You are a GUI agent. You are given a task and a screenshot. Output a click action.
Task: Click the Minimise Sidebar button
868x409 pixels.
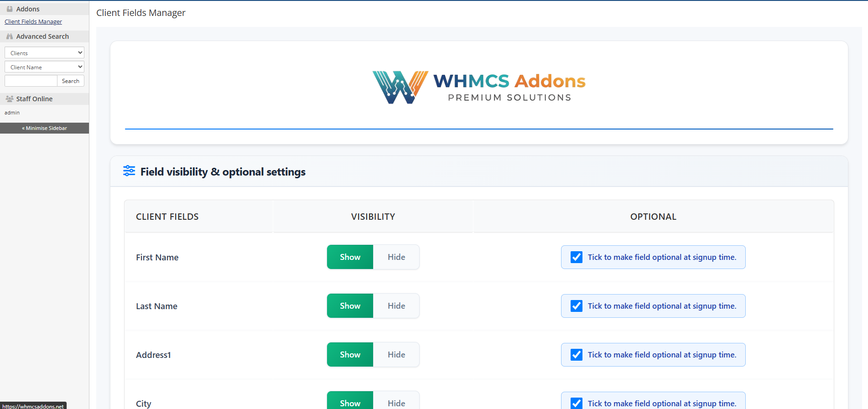(x=44, y=128)
